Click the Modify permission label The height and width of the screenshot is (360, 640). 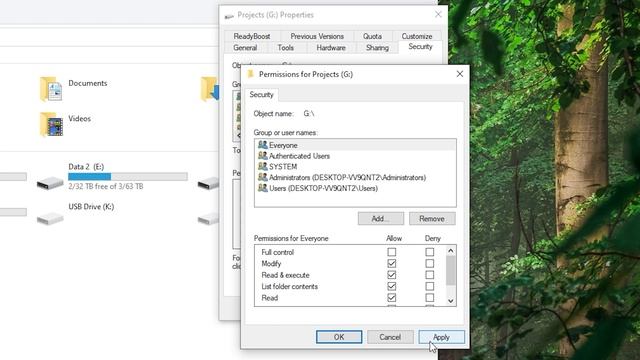(271, 263)
